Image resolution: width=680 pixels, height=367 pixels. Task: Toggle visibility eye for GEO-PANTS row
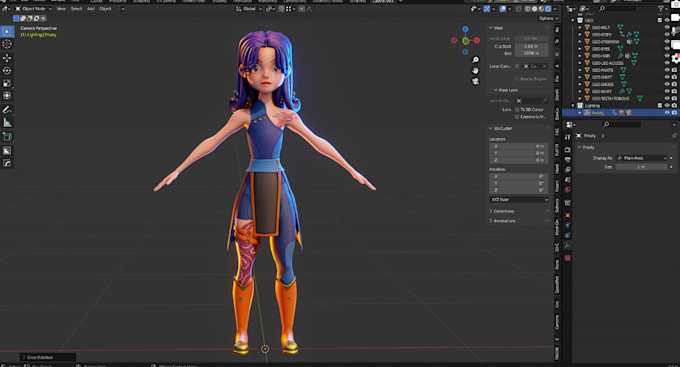667,70
